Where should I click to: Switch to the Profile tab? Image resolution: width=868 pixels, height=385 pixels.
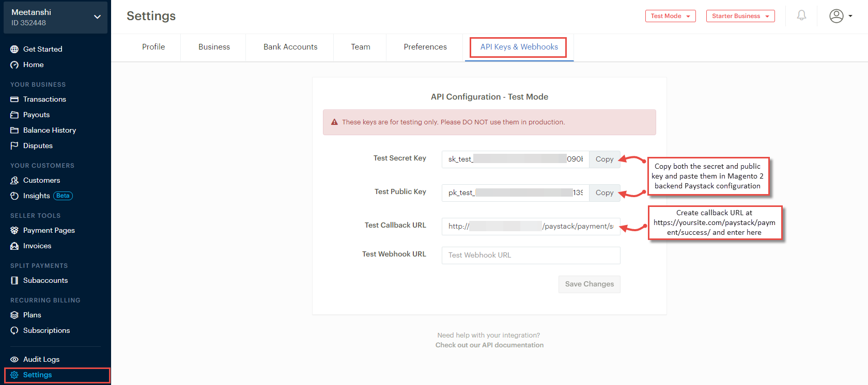[x=153, y=47]
